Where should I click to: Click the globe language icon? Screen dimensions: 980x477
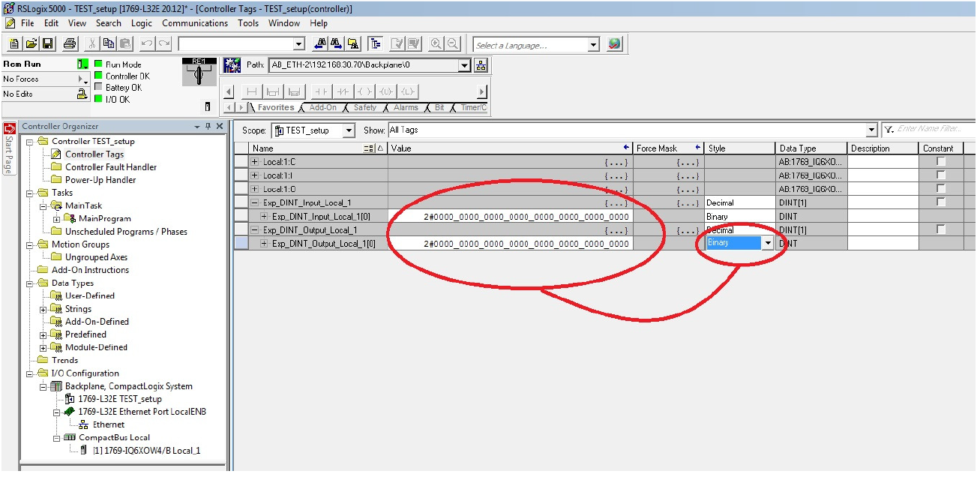[x=614, y=44]
